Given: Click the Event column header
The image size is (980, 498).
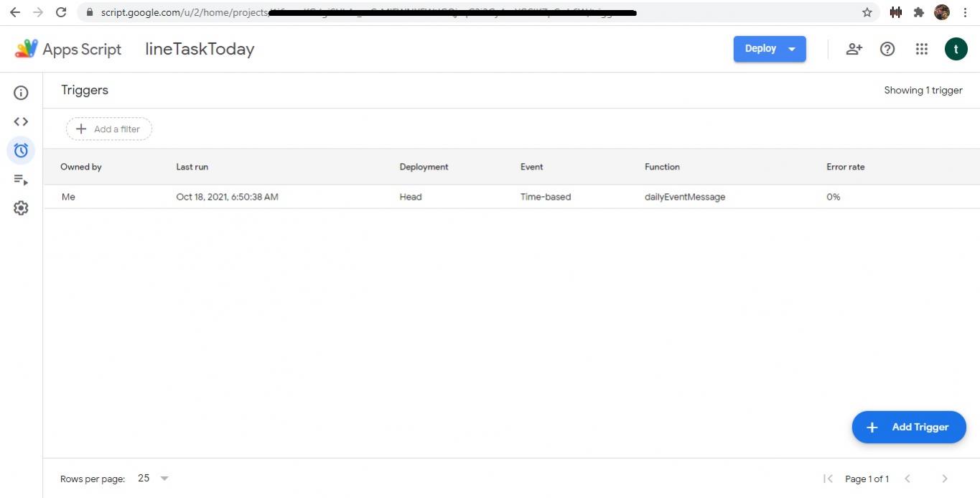Looking at the screenshot, I should 532,167.
